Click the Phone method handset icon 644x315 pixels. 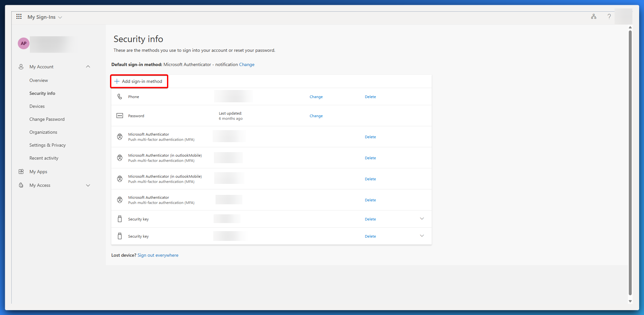pos(120,97)
